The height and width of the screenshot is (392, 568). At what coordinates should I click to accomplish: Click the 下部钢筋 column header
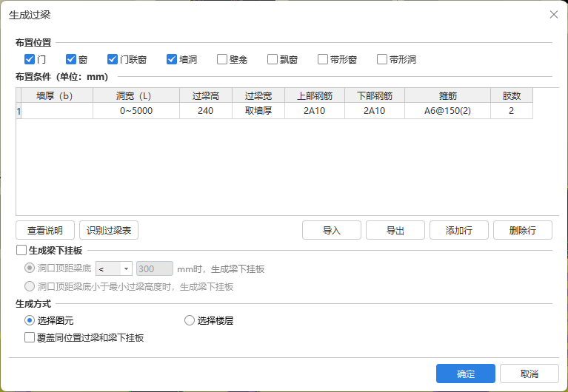click(375, 95)
